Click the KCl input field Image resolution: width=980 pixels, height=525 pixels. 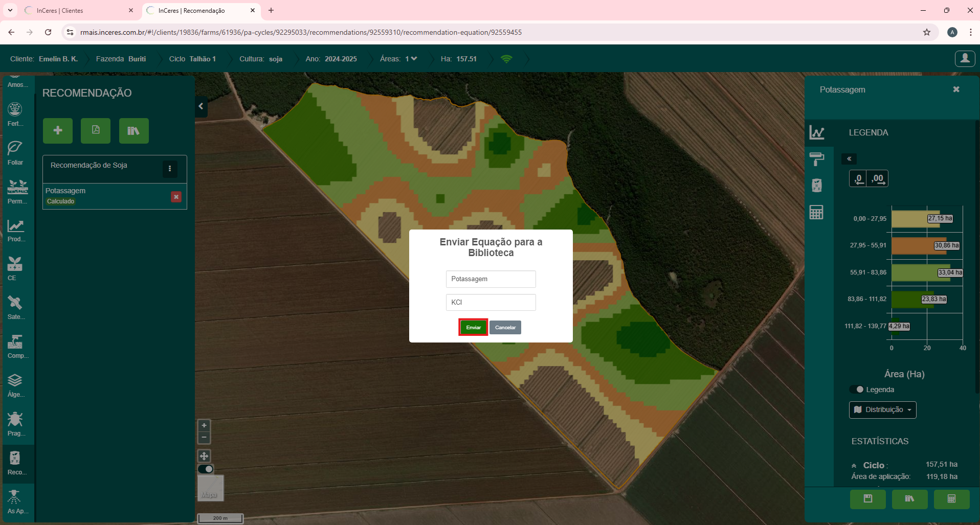pos(491,302)
